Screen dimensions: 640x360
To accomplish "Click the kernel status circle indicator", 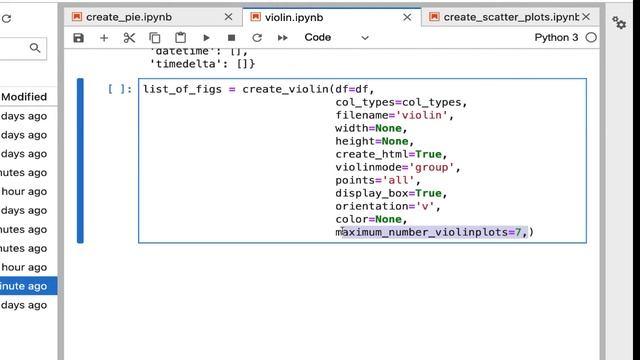I will (591, 38).
